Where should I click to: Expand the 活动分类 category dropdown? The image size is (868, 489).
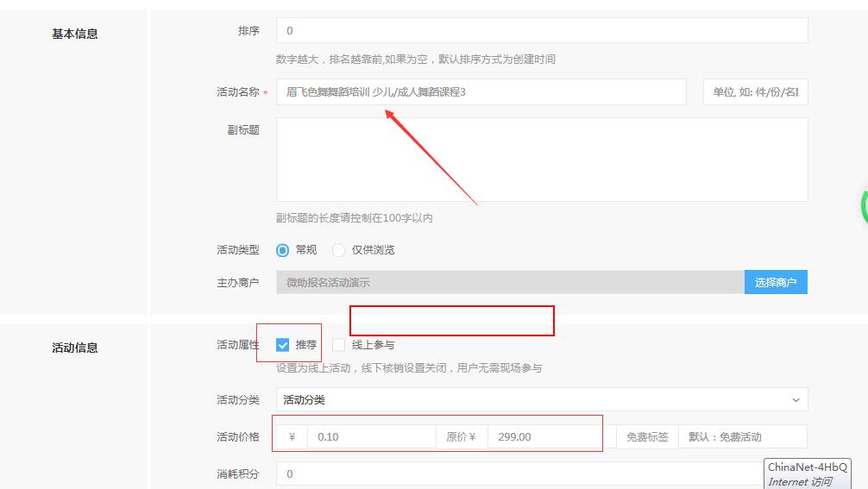tap(542, 399)
